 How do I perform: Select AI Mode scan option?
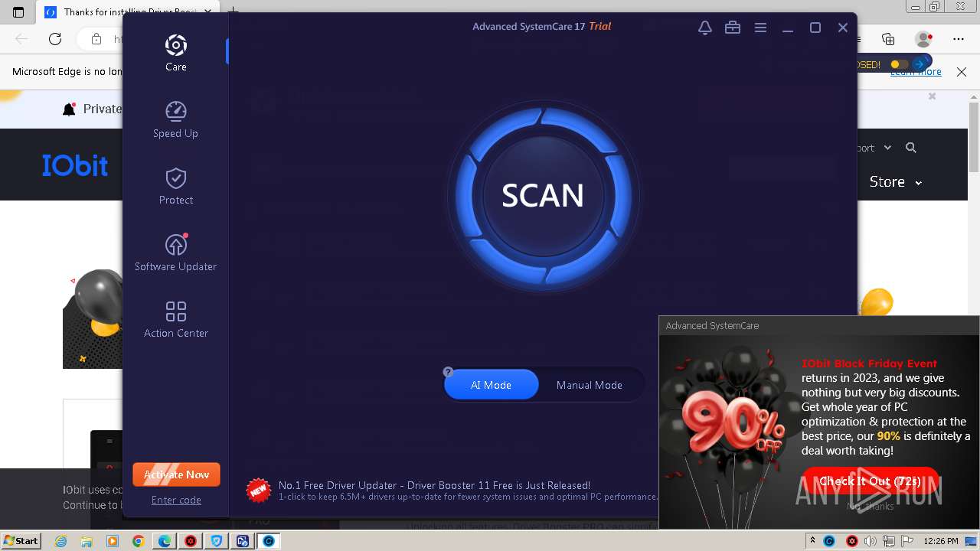491,385
